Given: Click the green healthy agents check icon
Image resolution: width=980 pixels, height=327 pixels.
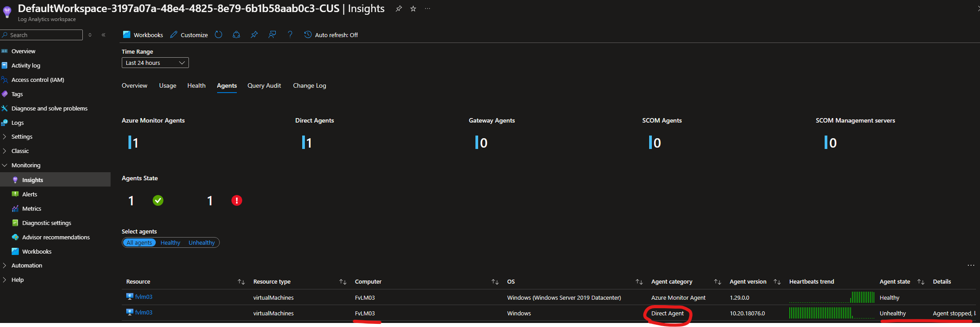Looking at the screenshot, I should 158,200.
